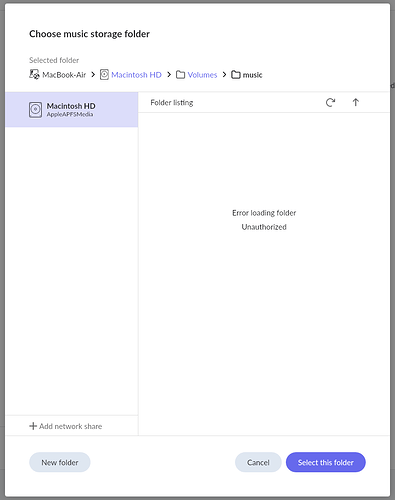Click the Unauthorized error text
395x500 pixels.
point(264,227)
